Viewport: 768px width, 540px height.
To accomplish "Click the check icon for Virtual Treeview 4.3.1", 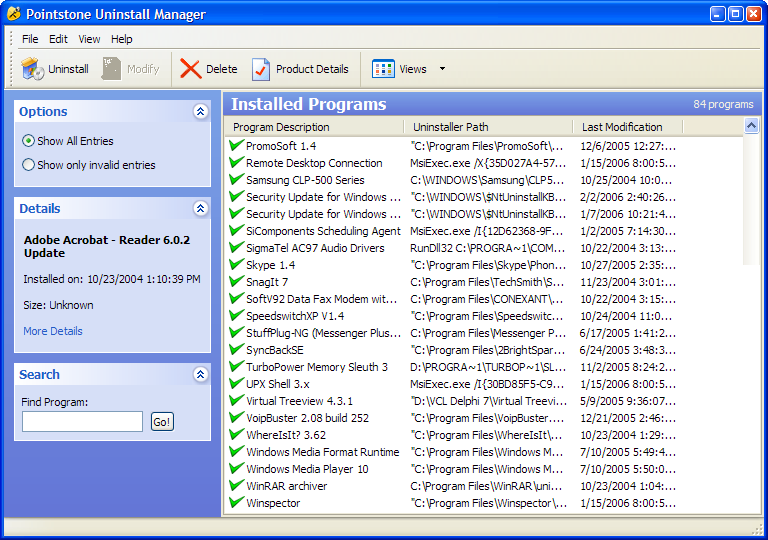I will (237, 400).
